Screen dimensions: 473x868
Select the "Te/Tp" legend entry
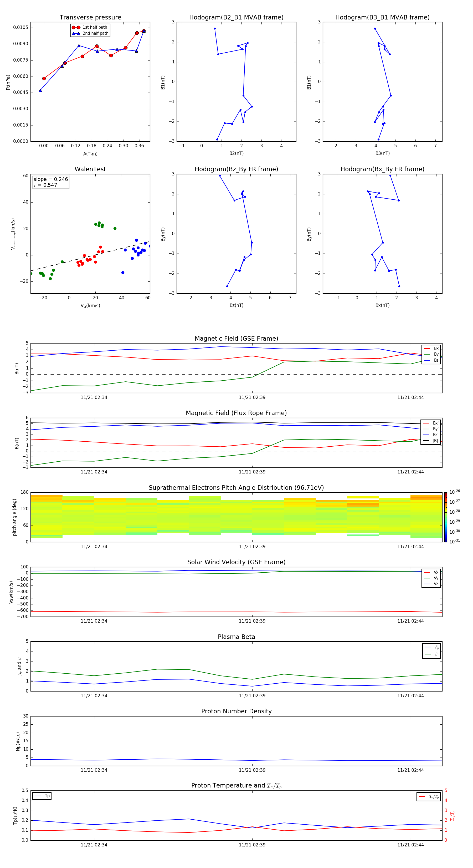point(429,797)
